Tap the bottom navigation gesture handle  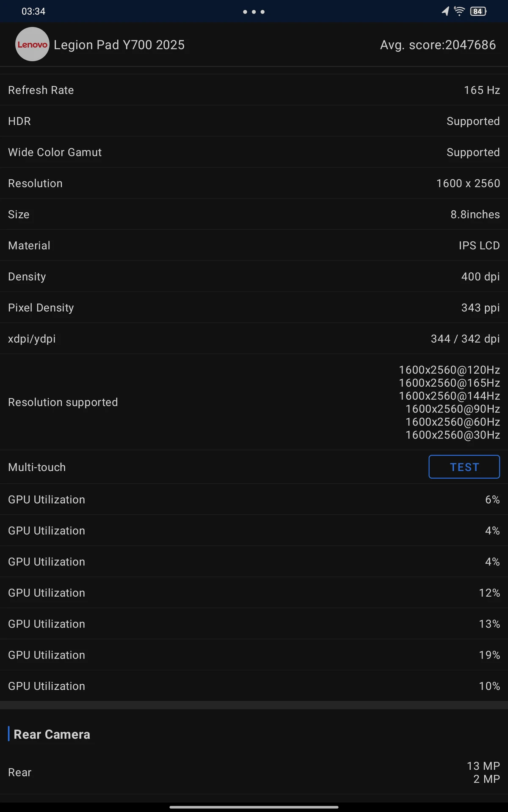click(x=254, y=807)
